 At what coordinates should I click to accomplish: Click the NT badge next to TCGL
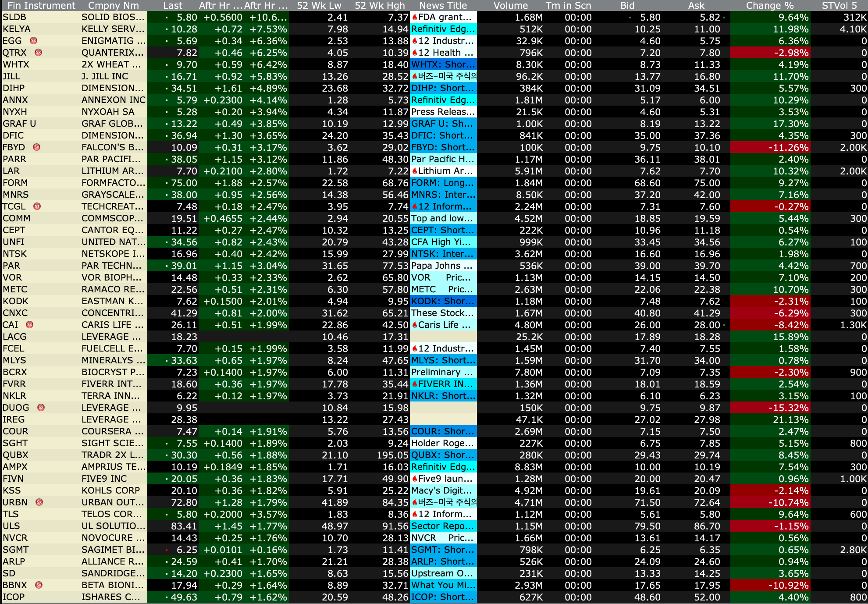(37, 206)
